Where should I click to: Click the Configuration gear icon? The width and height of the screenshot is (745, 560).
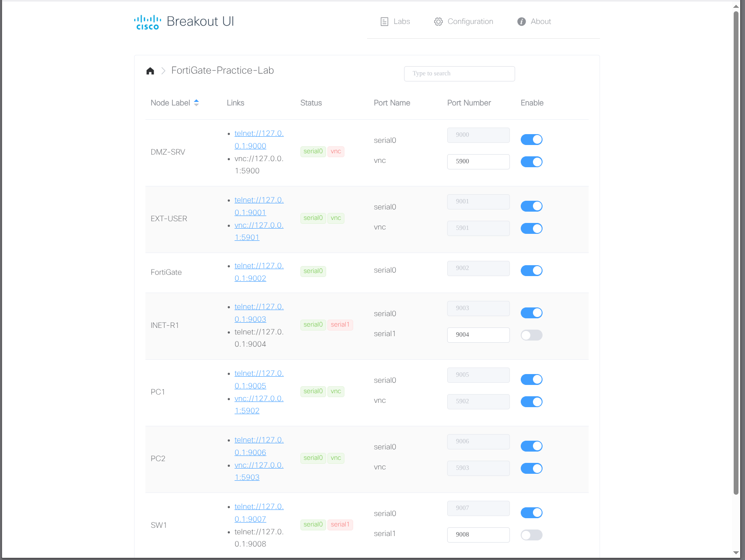tap(438, 22)
